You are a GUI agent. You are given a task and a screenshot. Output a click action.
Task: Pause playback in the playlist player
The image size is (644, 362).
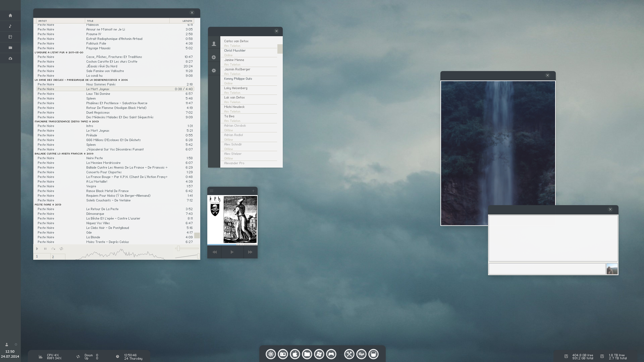[x=45, y=249]
